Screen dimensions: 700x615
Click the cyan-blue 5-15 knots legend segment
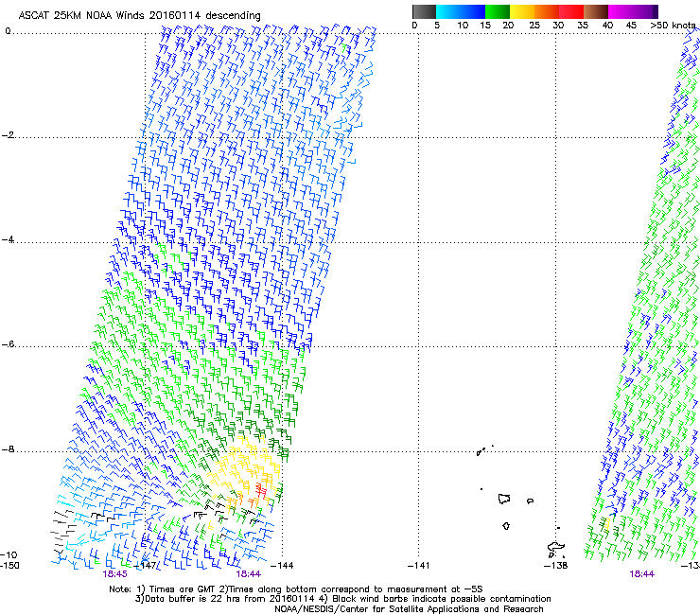pos(461,11)
